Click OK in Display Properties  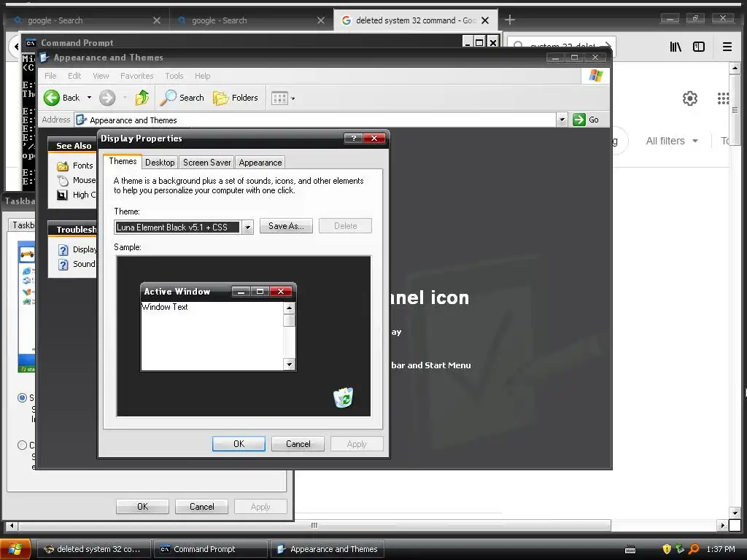click(239, 444)
